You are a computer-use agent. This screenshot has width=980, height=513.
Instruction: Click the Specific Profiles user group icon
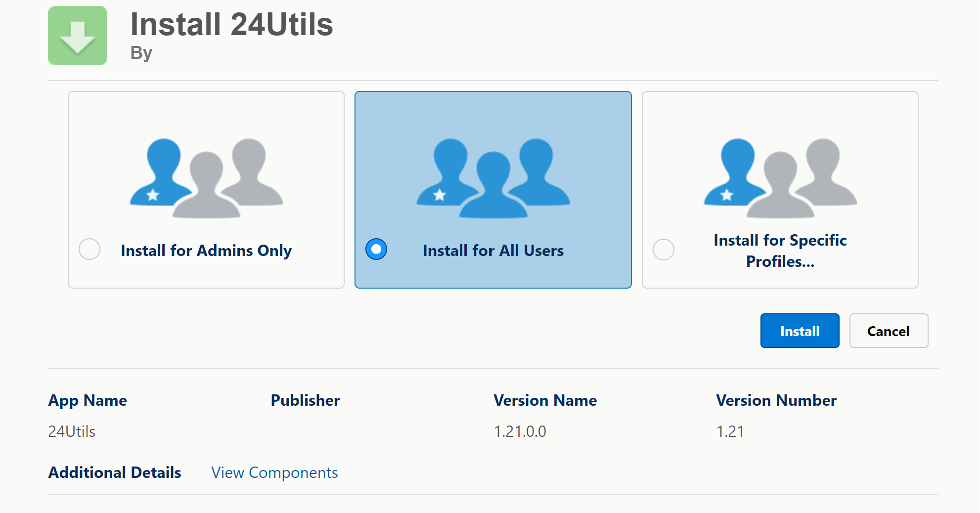point(780,178)
